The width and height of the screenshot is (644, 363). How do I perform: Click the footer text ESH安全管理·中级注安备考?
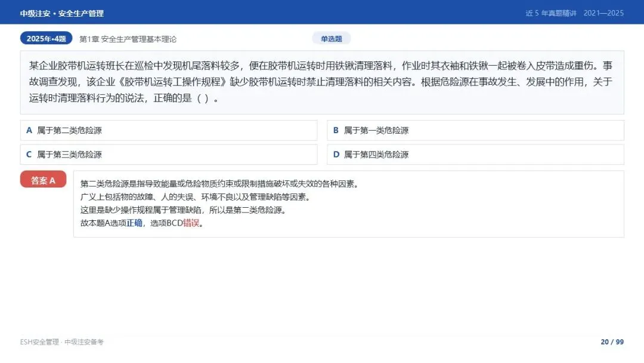pos(61,342)
